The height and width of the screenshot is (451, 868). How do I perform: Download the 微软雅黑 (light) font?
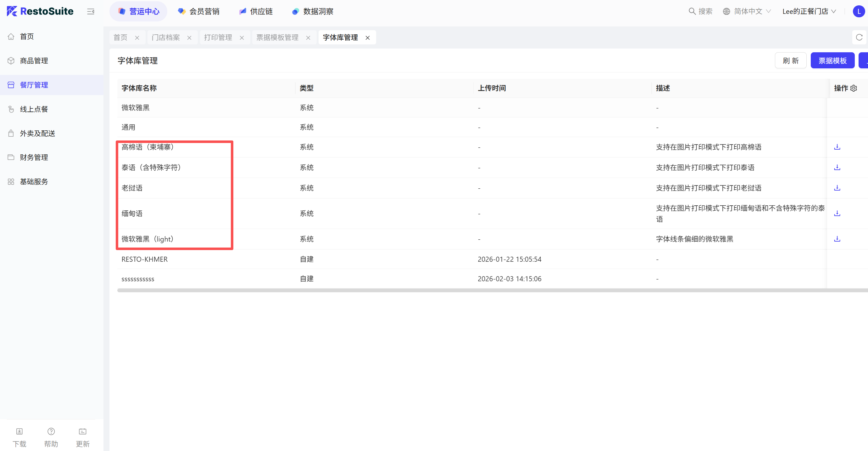837,239
